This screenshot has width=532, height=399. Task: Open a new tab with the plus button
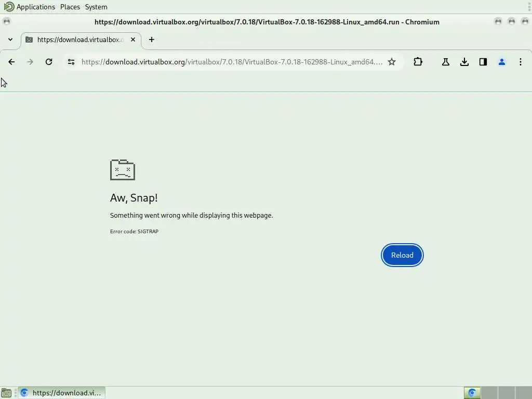(x=152, y=39)
